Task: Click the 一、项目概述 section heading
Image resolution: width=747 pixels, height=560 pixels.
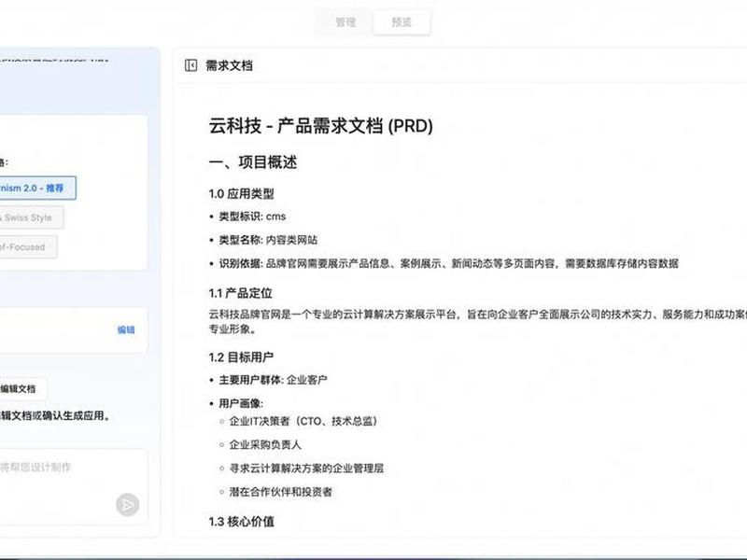Action: click(252, 162)
